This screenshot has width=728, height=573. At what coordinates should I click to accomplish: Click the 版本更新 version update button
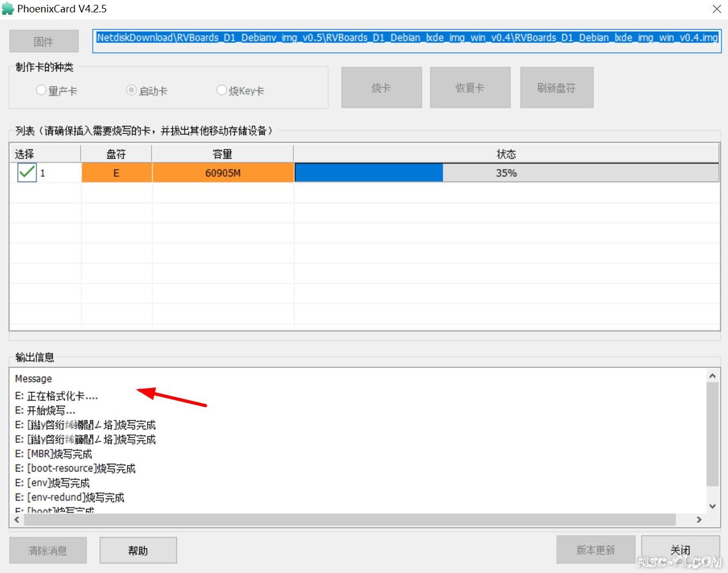coord(596,549)
